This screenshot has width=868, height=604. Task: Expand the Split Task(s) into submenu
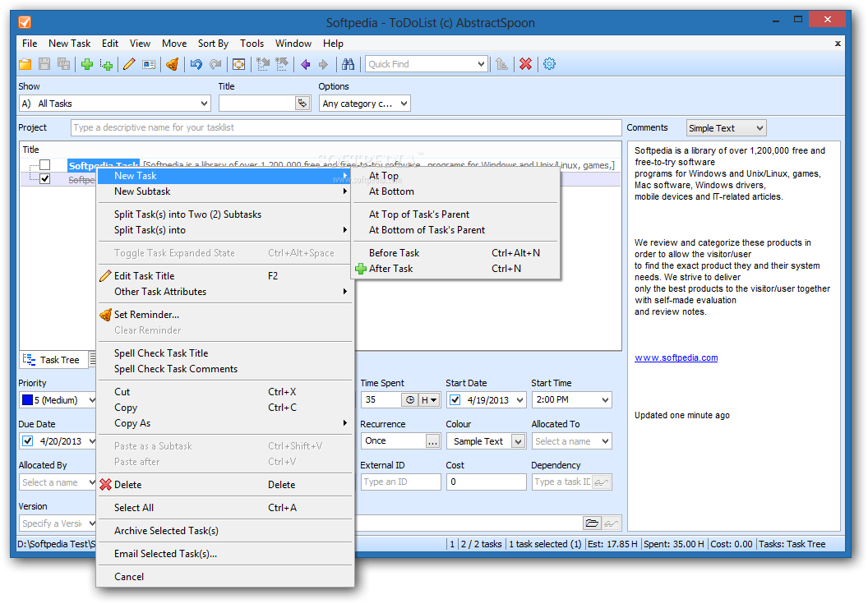[x=225, y=230]
